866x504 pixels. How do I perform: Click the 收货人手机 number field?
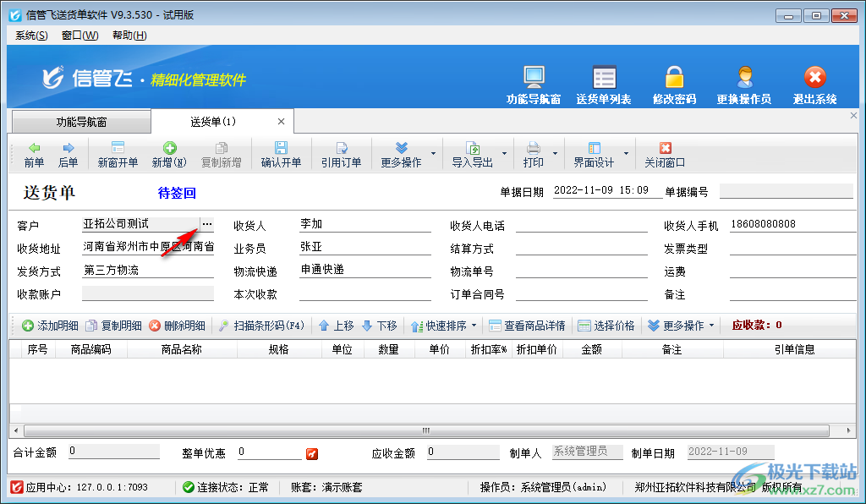792,224
